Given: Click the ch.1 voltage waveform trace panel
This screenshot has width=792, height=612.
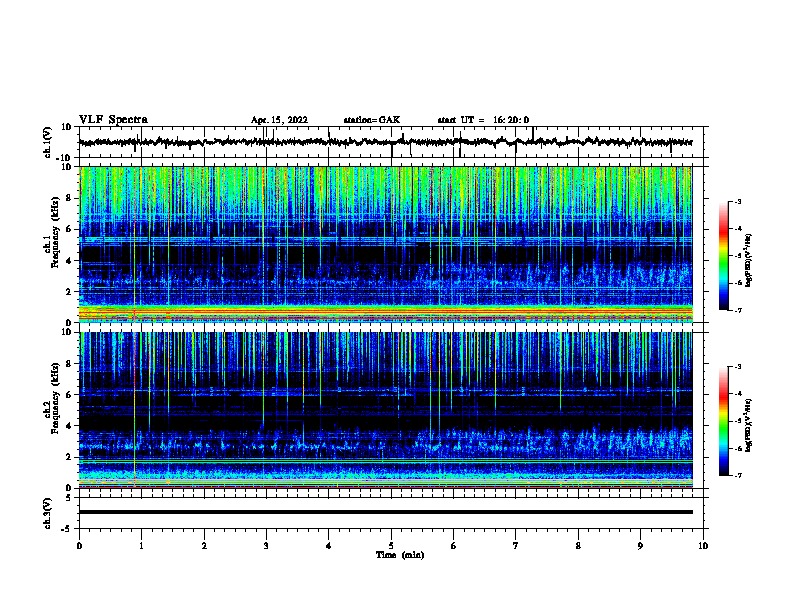Looking at the screenshot, I should point(393,142).
